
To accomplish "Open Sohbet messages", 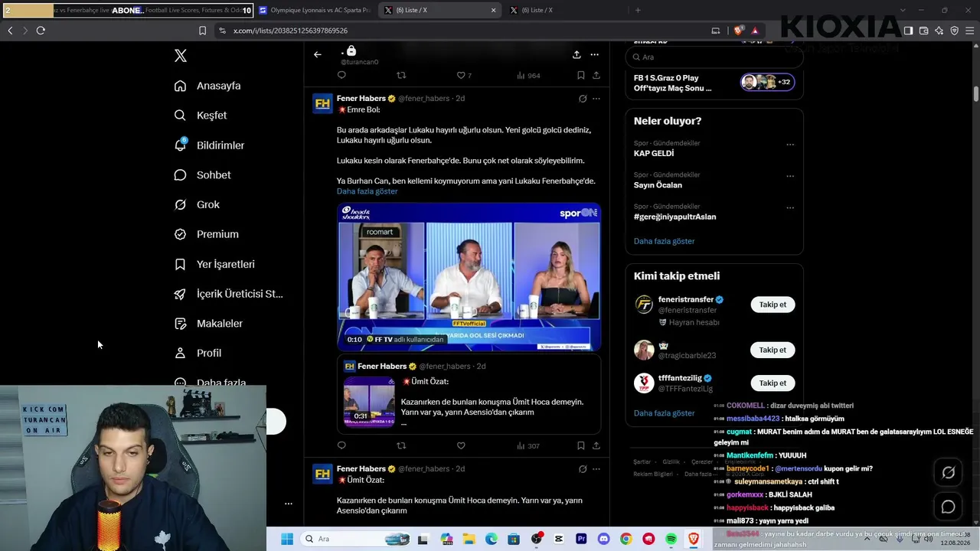I will [x=202, y=175].
